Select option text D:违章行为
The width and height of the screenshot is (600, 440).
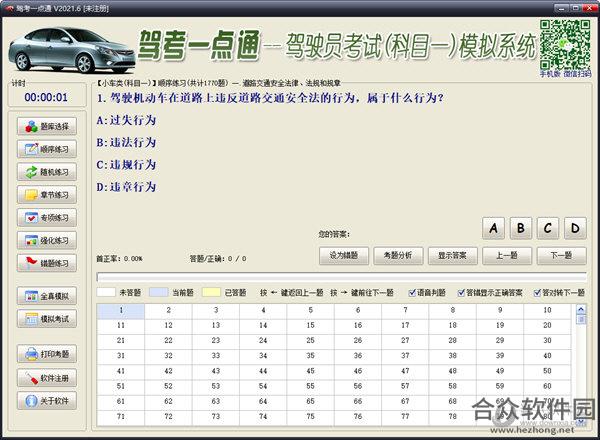coord(126,187)
